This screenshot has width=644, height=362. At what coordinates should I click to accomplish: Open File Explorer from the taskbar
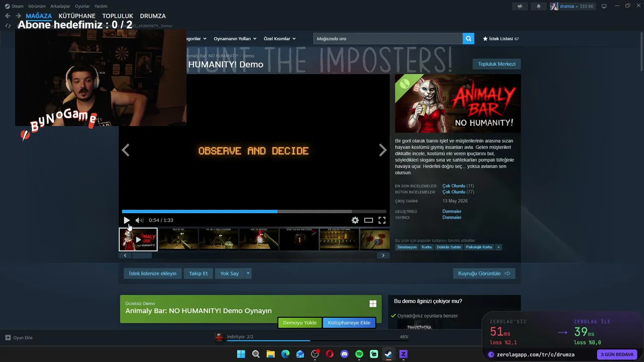pos(271,354)
